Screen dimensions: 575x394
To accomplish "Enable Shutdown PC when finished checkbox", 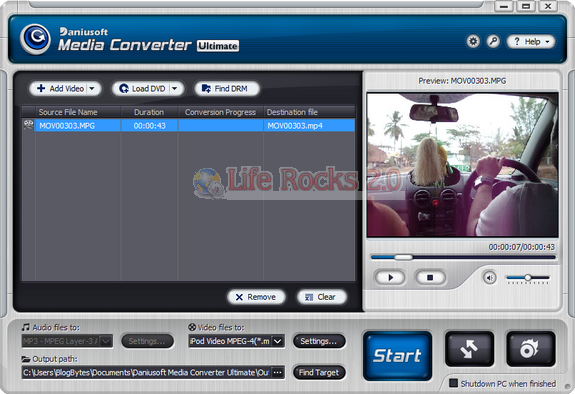I will pos(453,383).
